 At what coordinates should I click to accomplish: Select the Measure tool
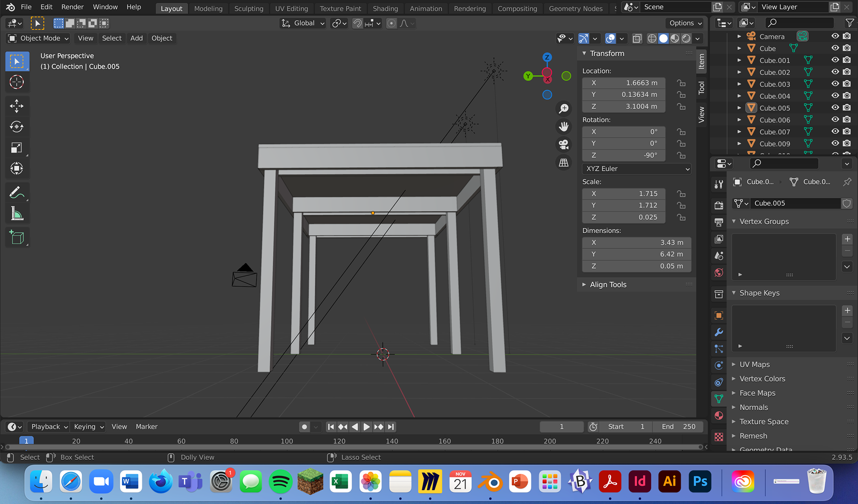[x=17, y=214]
